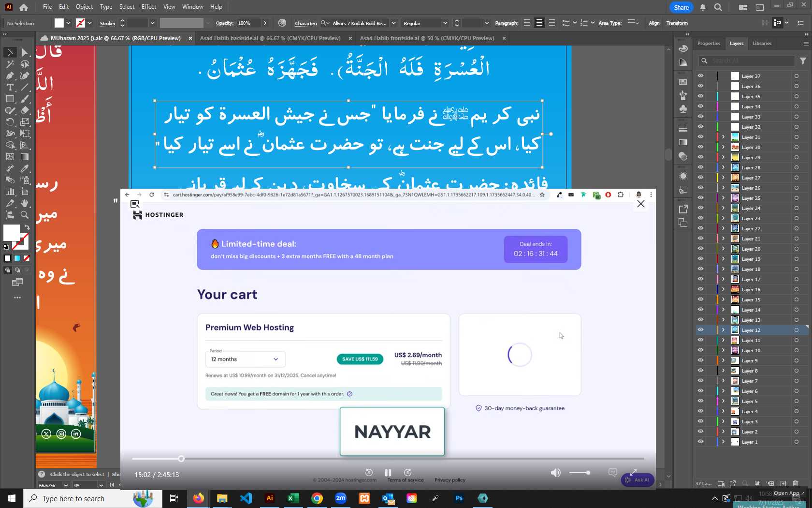Toggle visibility of Layer 19
This screenshot has width=812, height=508.
point(700,259)
